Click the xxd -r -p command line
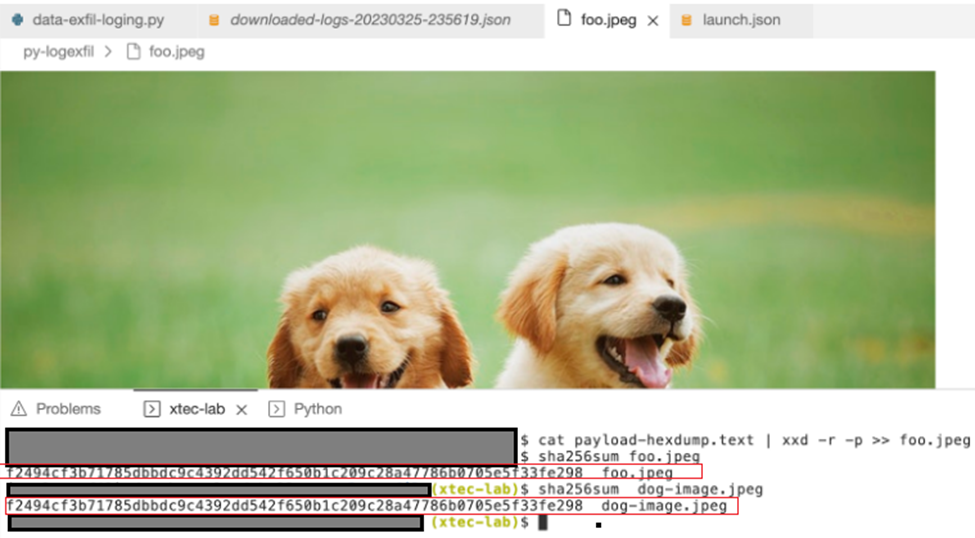 pos(754,440)
